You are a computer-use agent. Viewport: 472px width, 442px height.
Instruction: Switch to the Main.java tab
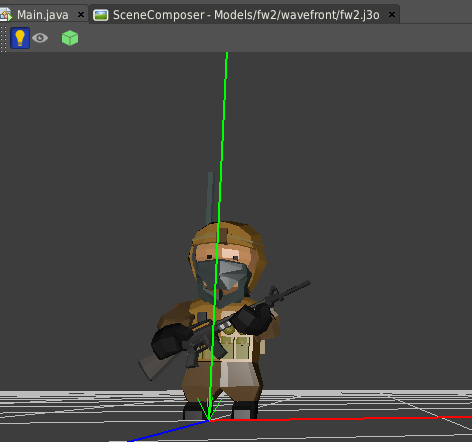(43, 15)
